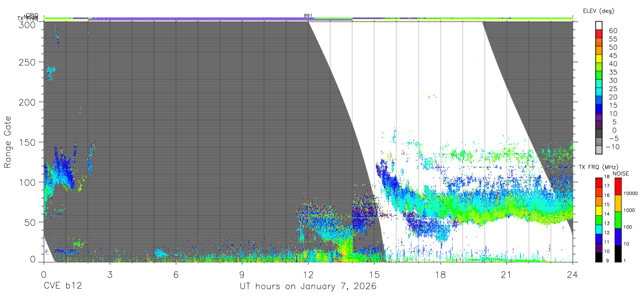Screen dimensions: 644x297
Task: Click the '9' label on TX FRQ legend
Action: 606,261
